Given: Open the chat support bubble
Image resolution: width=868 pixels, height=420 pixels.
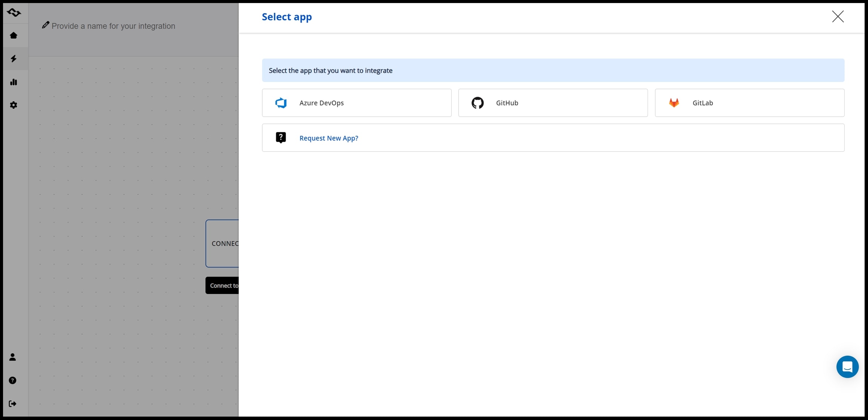Looking at the screenshot, I should [847, 367].
